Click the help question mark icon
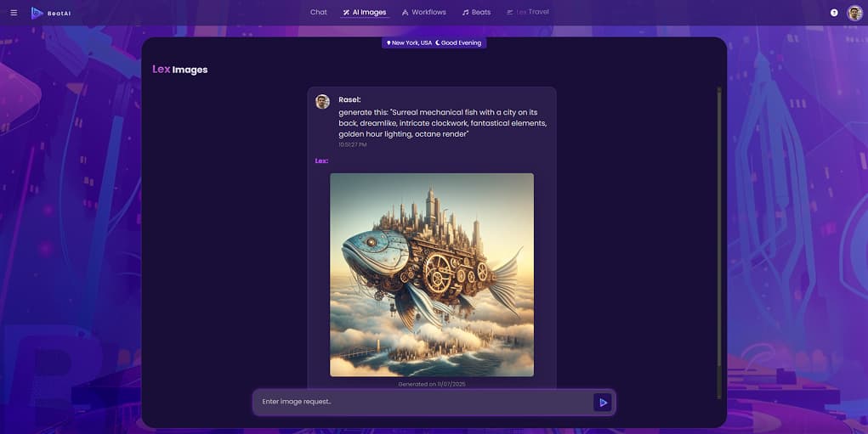This screenshot has width=868, height=434. click(x=834, y=13)
